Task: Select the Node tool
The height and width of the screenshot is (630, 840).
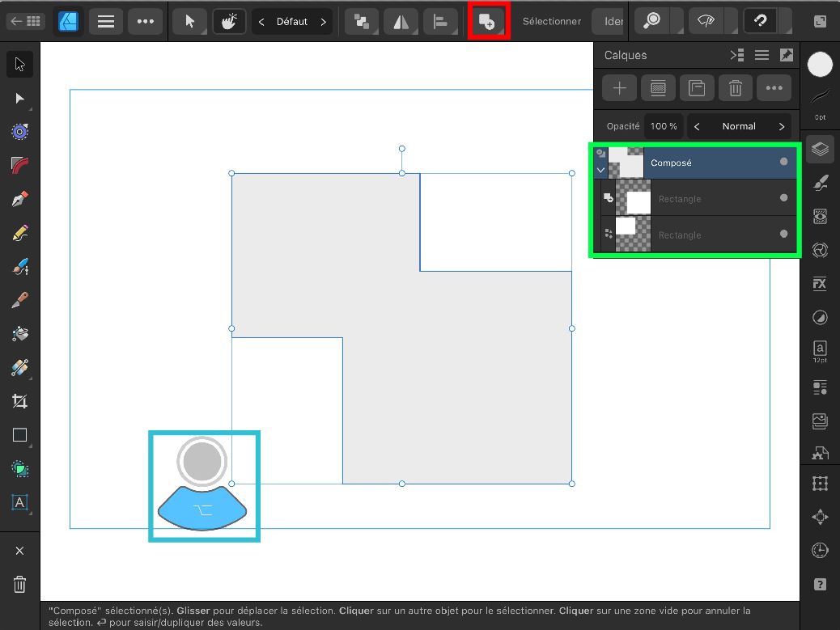Action: point(19,99)
